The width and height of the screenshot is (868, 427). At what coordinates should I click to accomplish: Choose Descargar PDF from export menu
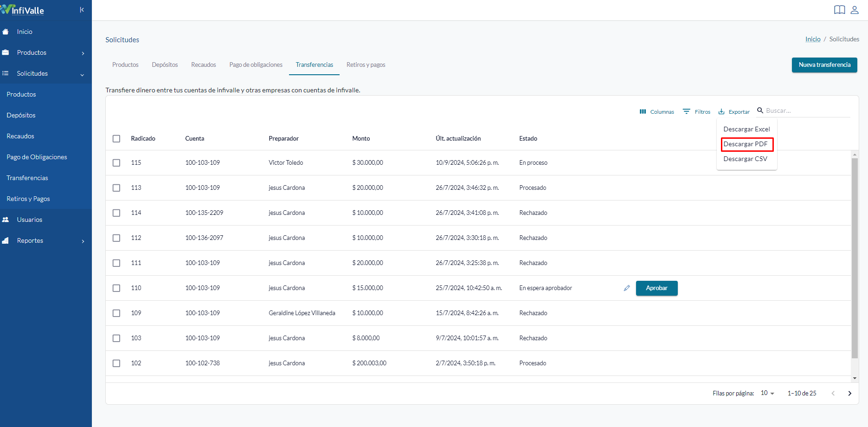(x=746, y=144)
